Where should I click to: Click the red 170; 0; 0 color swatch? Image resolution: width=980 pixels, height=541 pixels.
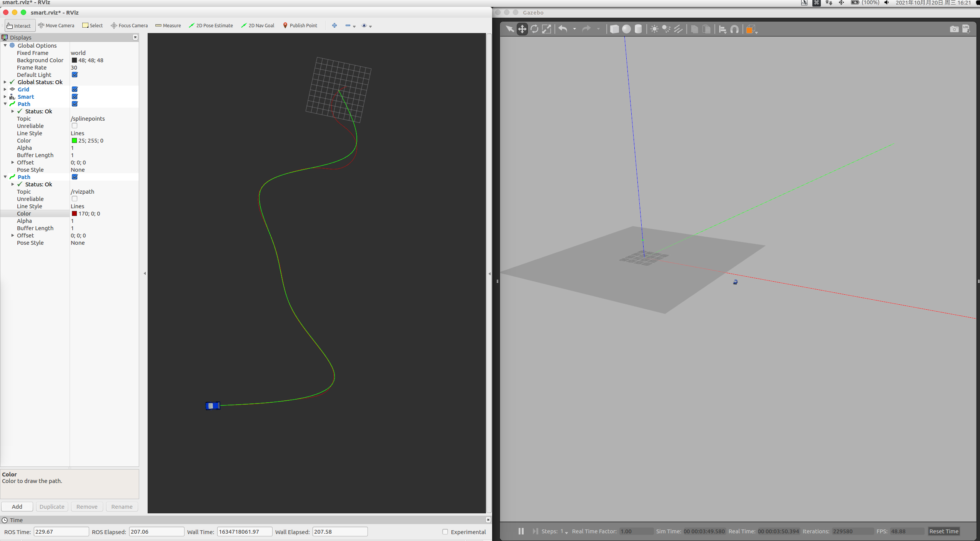[74, 214]
